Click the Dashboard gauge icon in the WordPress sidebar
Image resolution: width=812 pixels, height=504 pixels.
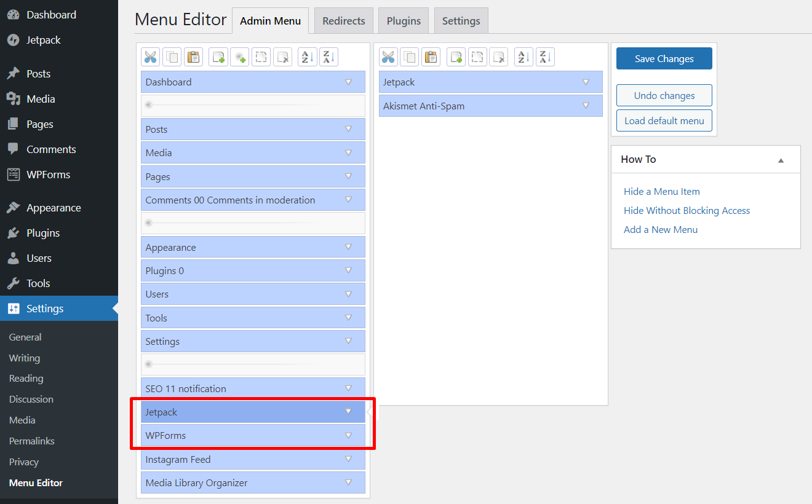tap(14, 15)
